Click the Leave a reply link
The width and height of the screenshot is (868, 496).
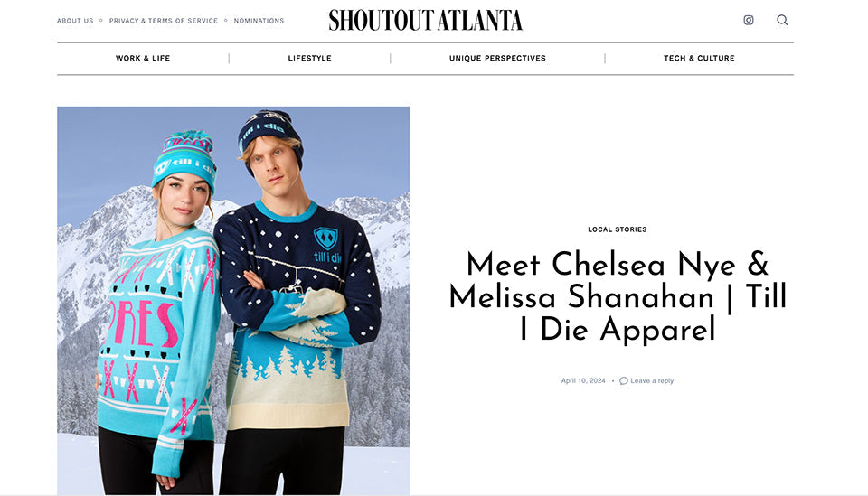point(652,381)
